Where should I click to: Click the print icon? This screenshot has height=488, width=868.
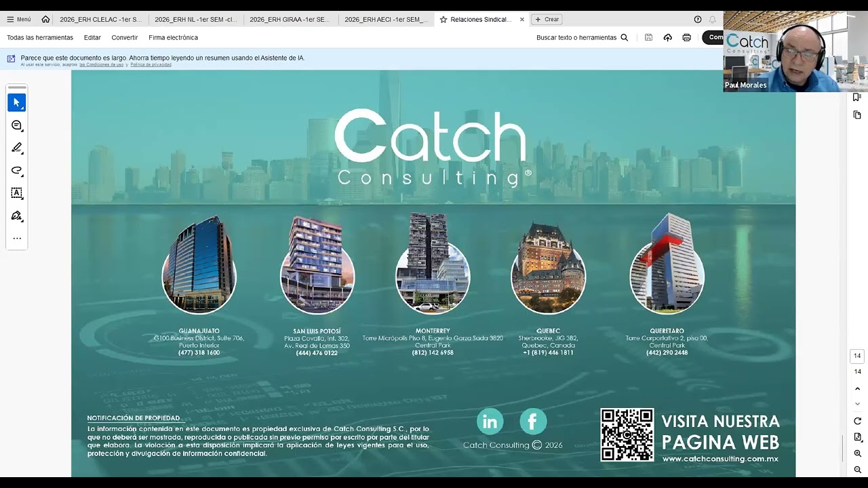point(686,38)
